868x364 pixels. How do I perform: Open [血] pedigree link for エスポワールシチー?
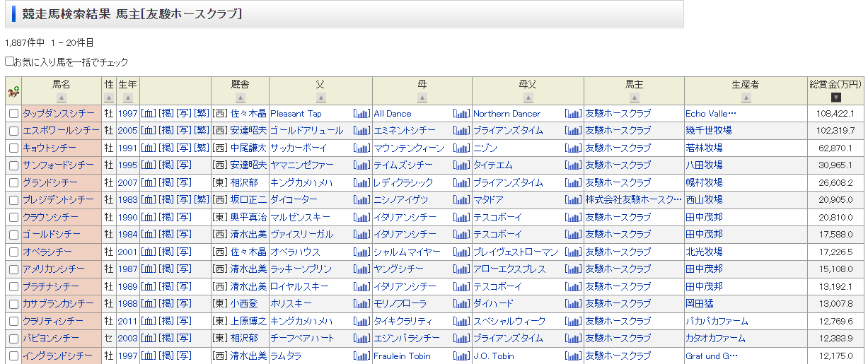[x=148, y=131]
